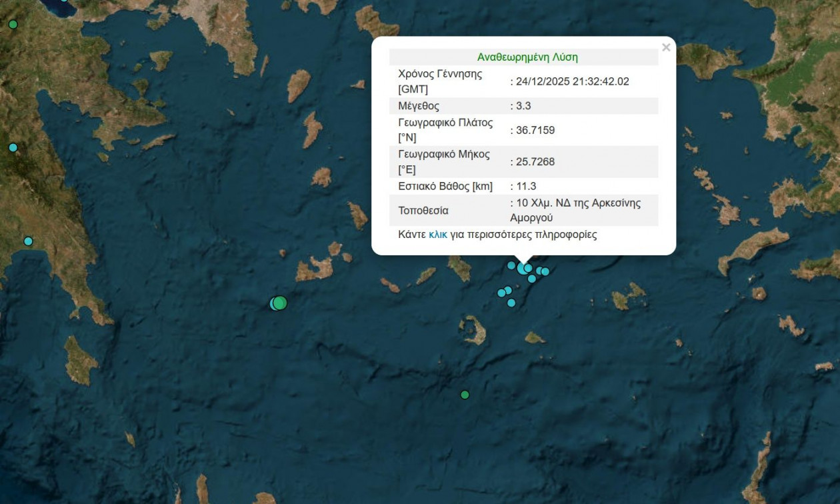Click the northwesternmost cyan marker in the Amorgos cluster

pyautogui.click(x=511, y=265)
